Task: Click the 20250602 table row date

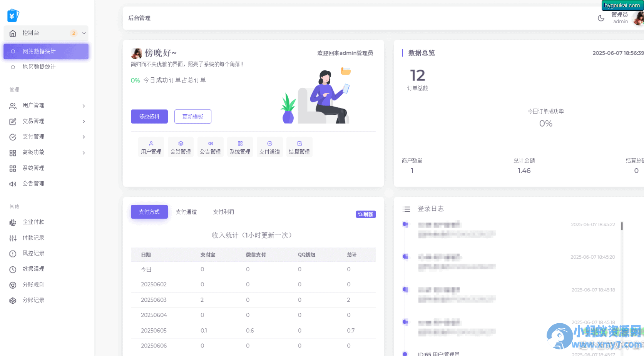Action: point(154,284)
